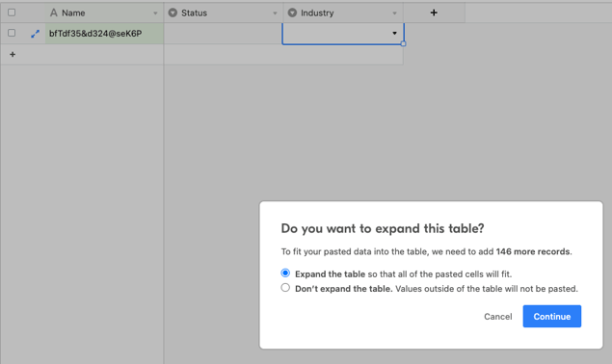Select the Expand the table radio option
This screenshot has height=364, width=612.
(x=285, y=273)
